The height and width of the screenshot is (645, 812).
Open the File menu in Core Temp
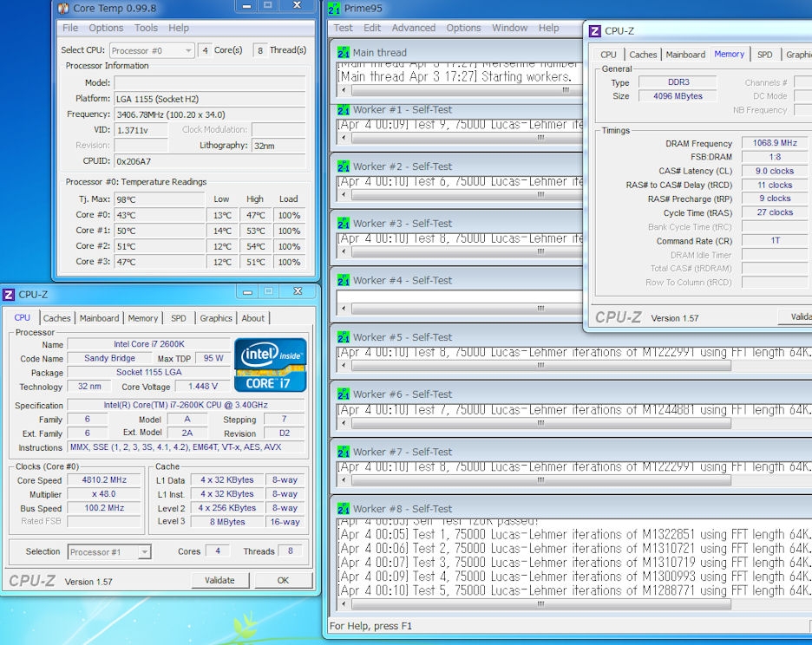(x=70, y=28)
